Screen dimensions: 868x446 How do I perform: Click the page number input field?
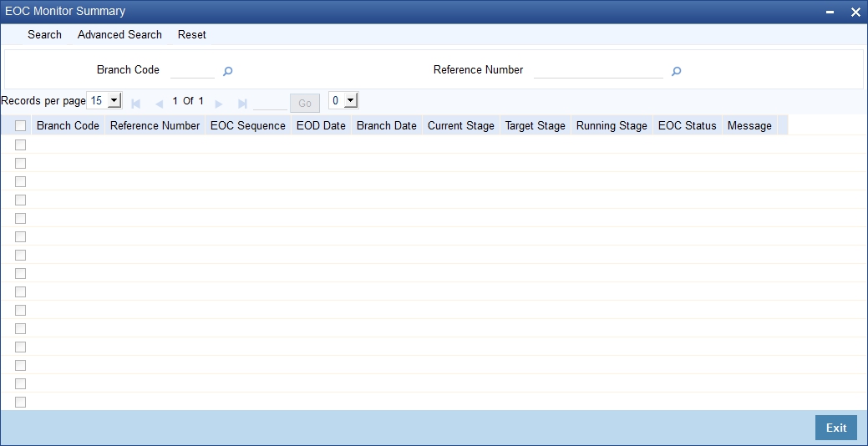point(270,103)
